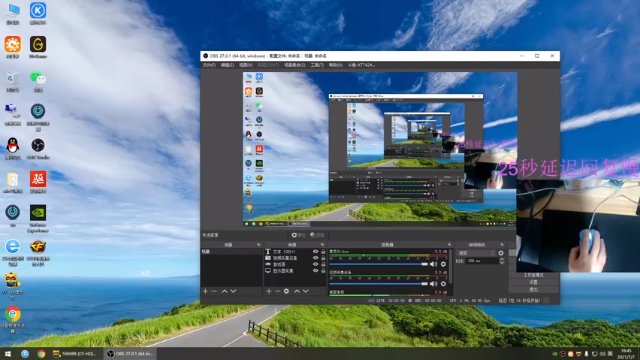640x360 pixels.
Task: Open the red 驱 driver app desktop icon
Action: [38, 182]
